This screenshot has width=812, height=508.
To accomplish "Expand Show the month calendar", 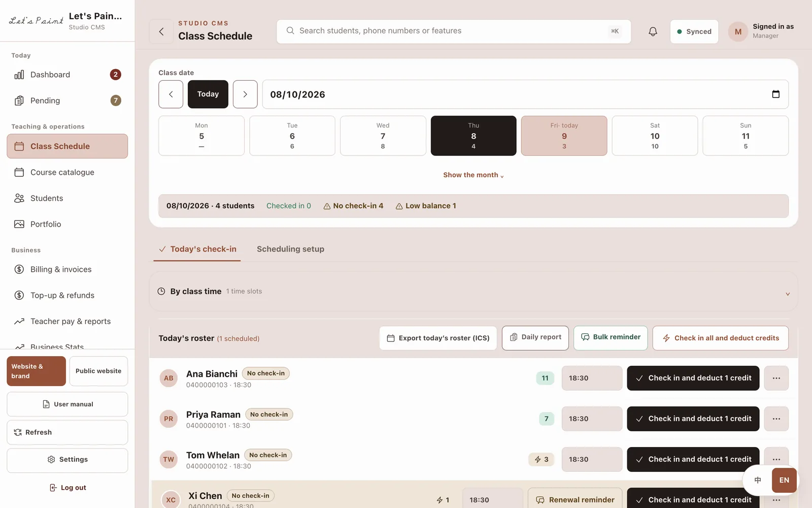I will pyautogui.click(x=473, y=175).
